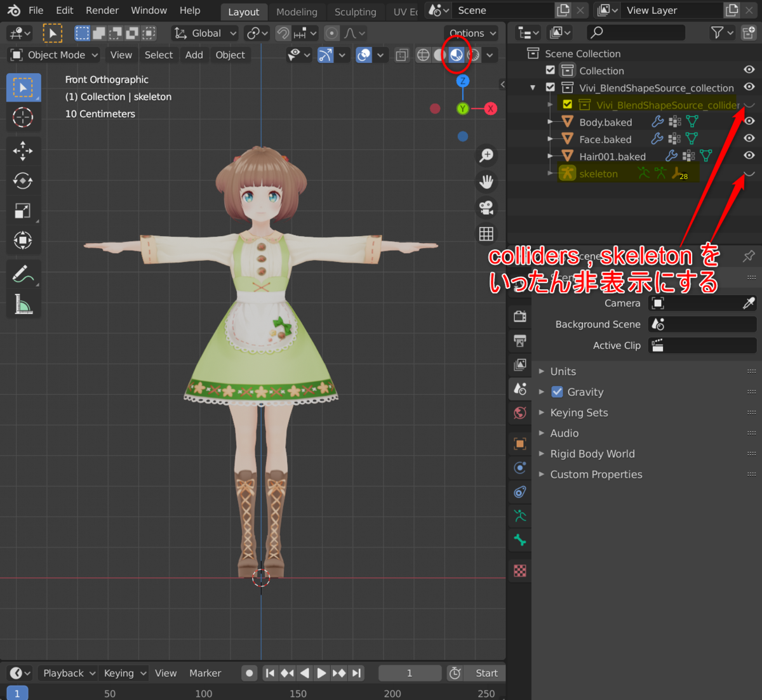The height and width of the screenshot is (700, 762).
Task: Select the skeleton armature in outliner
Action: (x=598, y=173)
